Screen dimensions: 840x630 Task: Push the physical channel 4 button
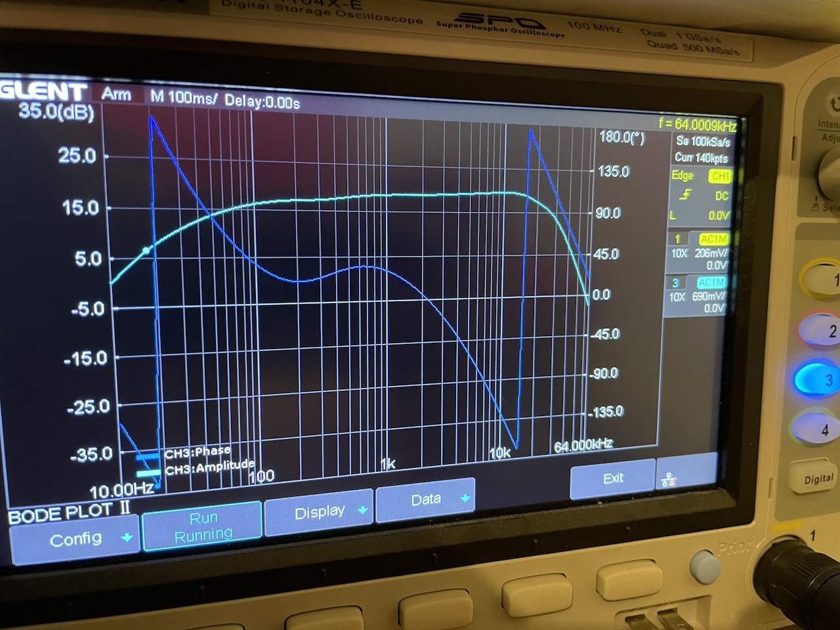816,428
